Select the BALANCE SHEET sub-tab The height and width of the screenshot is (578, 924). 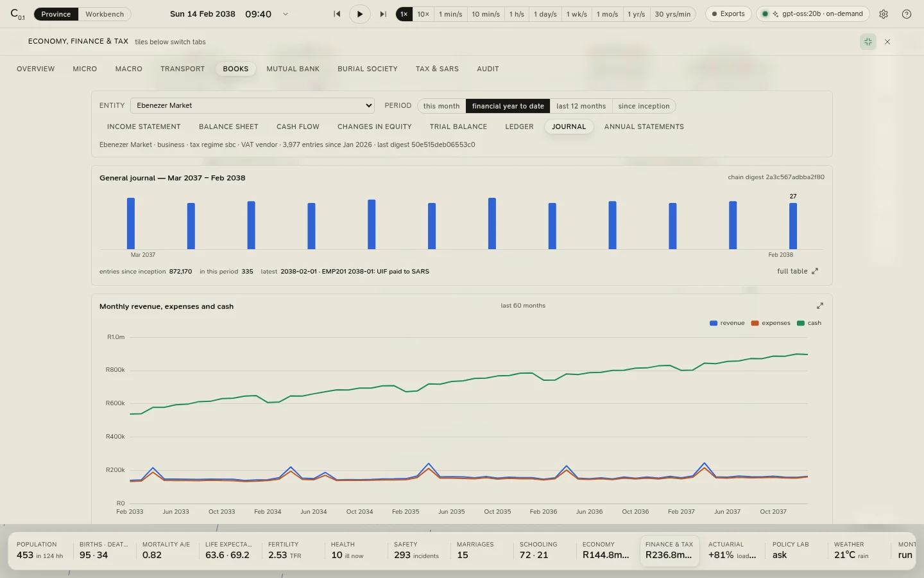coord(228,127)
